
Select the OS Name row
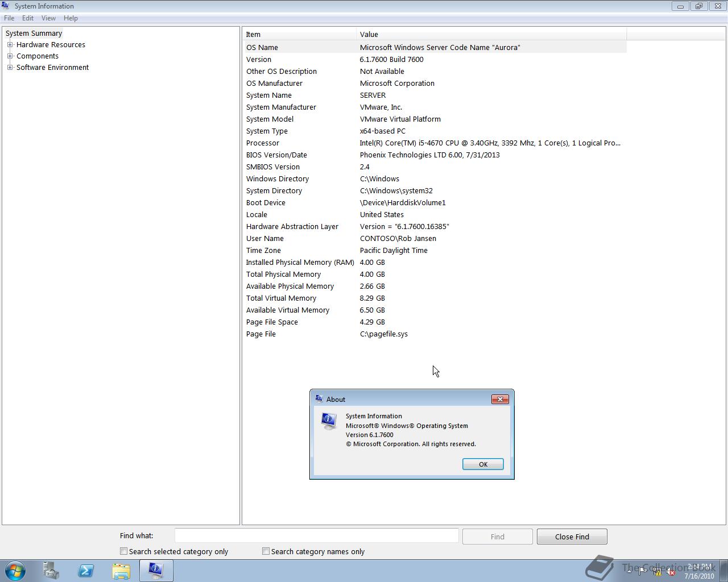[435, 47]
